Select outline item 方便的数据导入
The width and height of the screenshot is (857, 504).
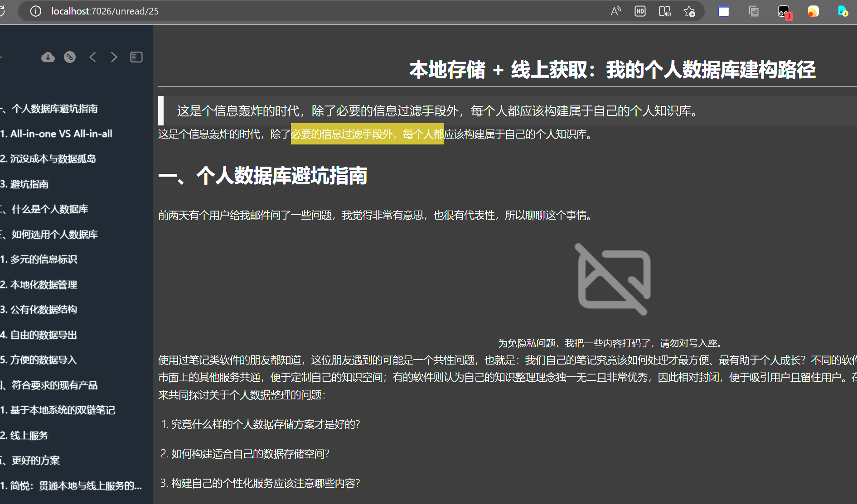[39, 360]
